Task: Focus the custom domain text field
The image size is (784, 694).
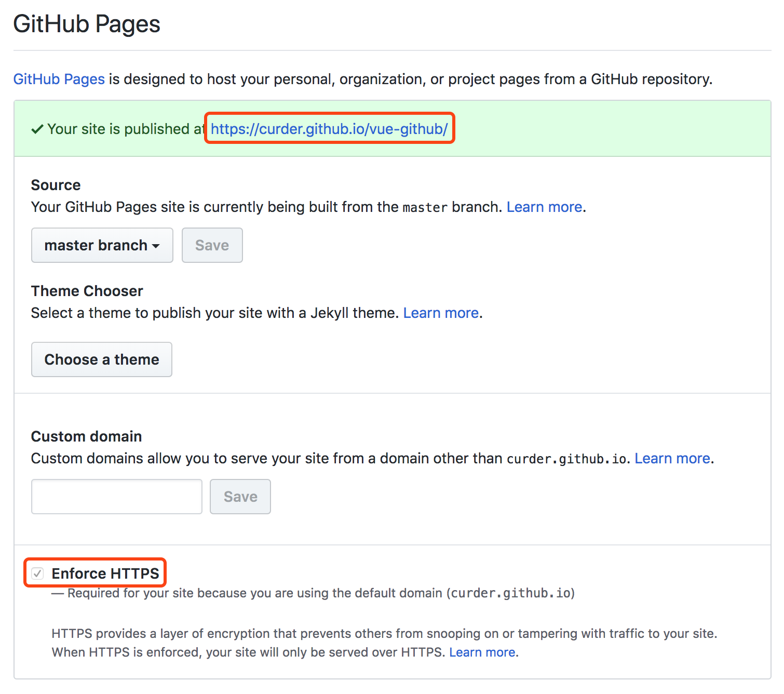Action: pos(117,497)
